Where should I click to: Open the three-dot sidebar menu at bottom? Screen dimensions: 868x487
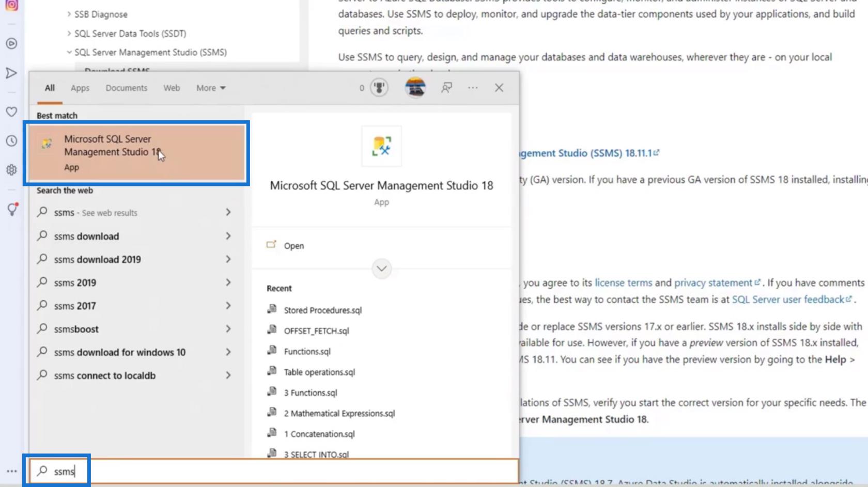point(11,471)
